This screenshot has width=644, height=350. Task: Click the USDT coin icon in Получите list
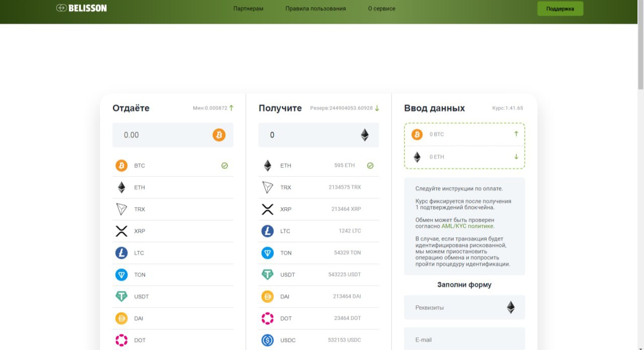268,275
